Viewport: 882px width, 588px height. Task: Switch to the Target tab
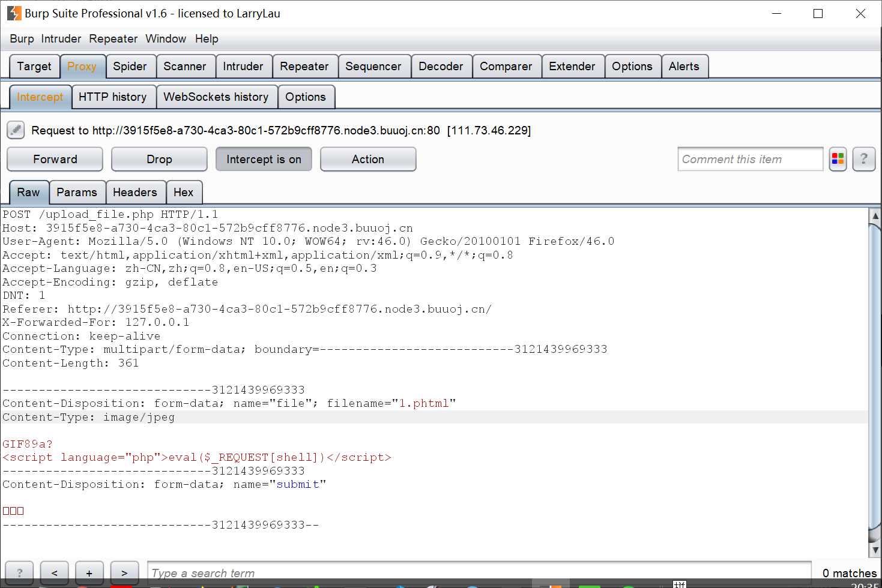(x=34, y=66)
